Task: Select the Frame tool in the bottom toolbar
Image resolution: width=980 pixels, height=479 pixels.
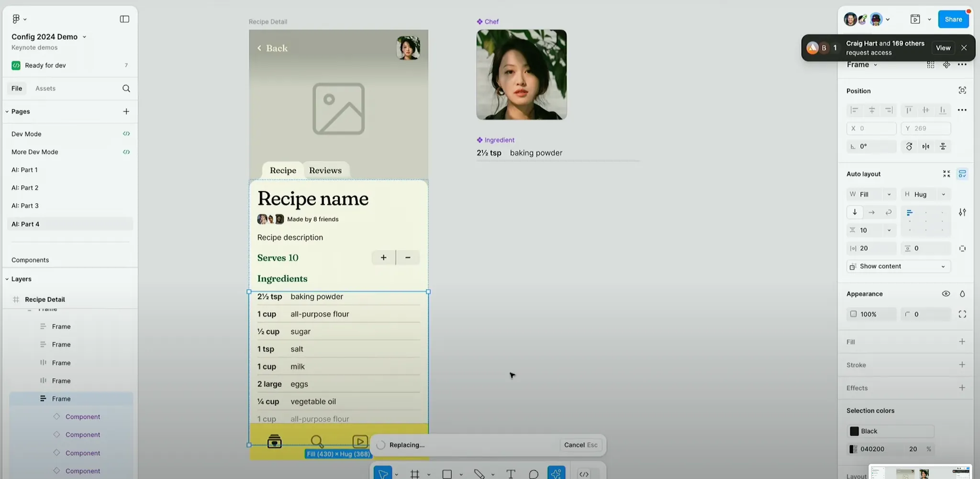Action: tap(415, 474)
